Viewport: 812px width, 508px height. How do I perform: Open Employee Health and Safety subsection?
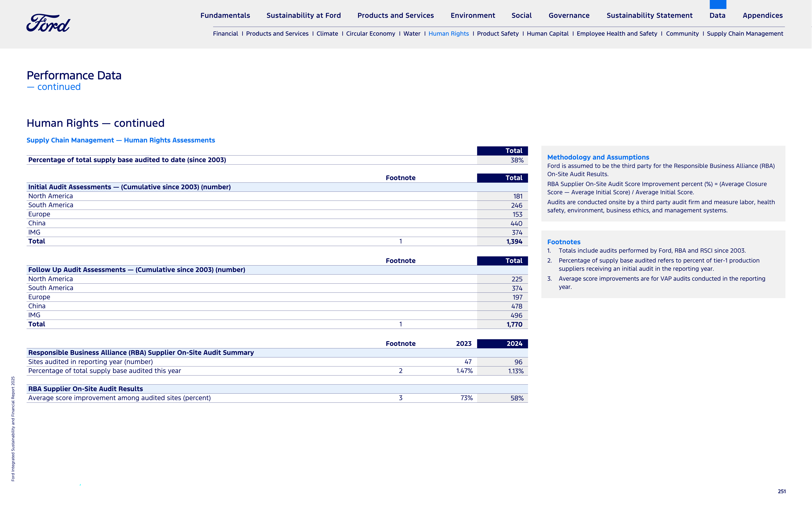point(617,34)
